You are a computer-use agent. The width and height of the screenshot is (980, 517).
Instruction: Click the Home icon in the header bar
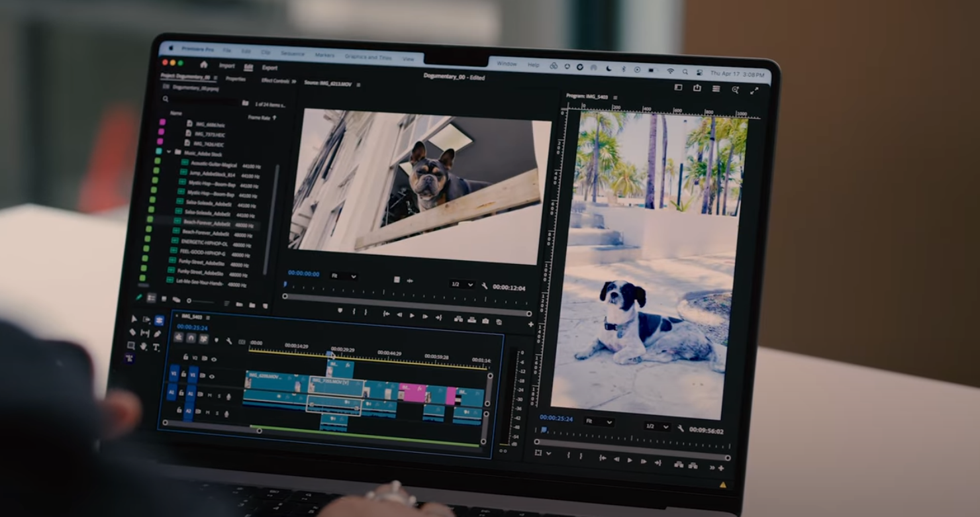[x=204, y=65]
